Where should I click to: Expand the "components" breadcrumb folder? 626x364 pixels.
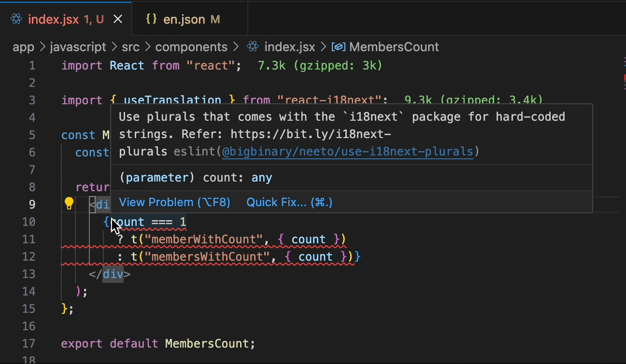pyautogui.click(x=191, y=47)
